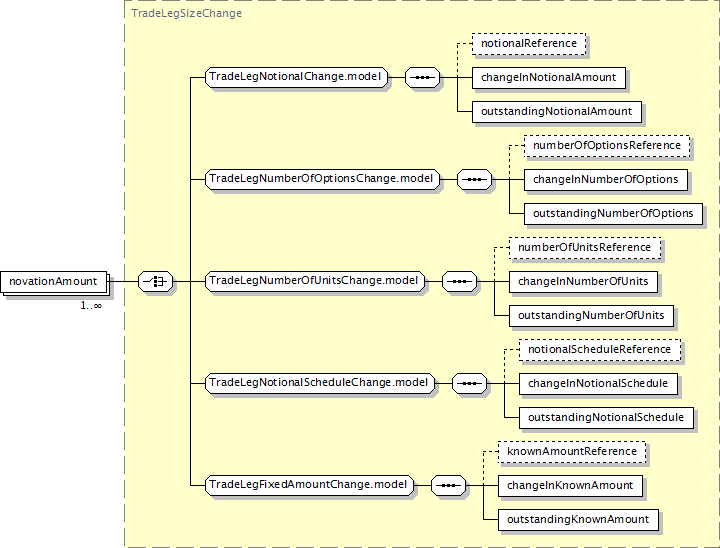Select the optional knownAmountReference element

click(x=572, y=452)
